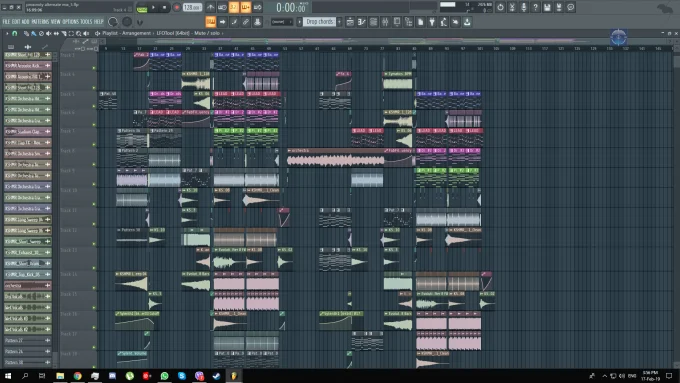Click the Mute / solo breadcrumb

coord(207,33)
